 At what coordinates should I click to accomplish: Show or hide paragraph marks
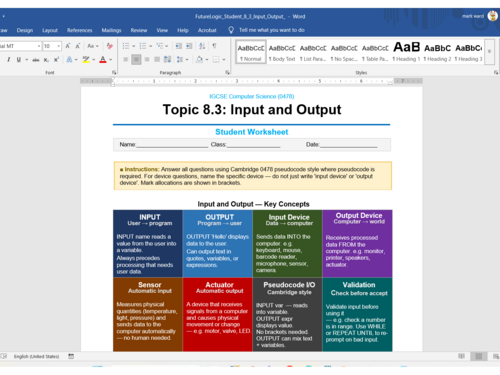(x=214, y=46)
